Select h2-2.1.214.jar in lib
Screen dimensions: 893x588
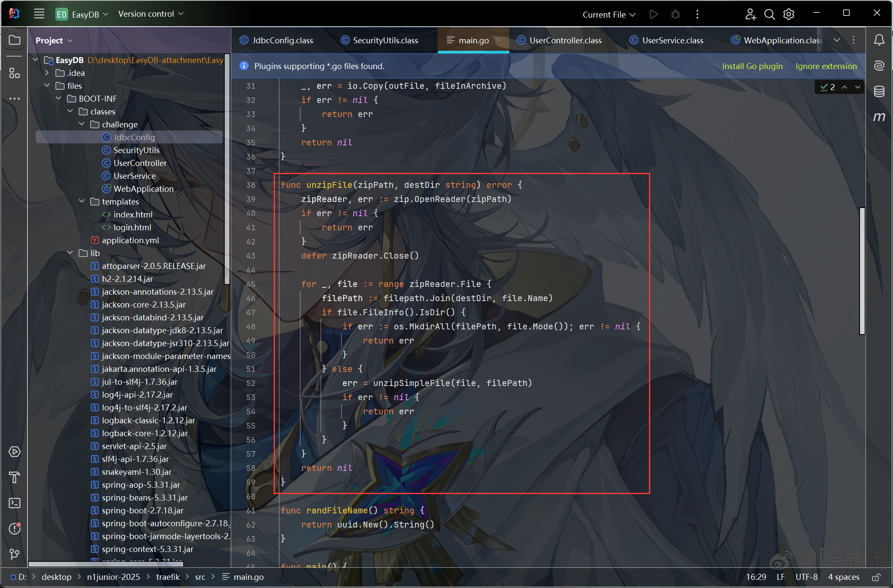pos(127,279)
